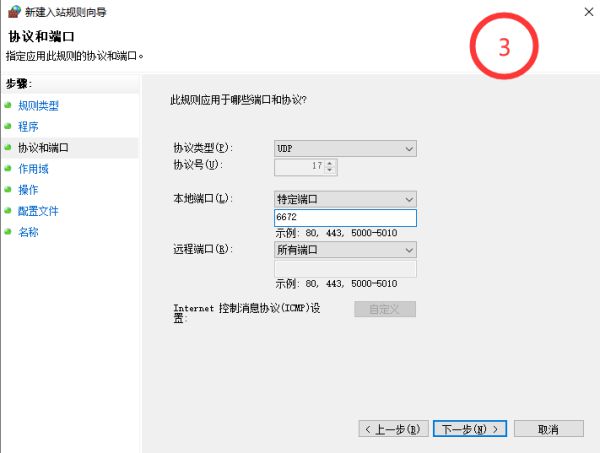The image size is (600, 453).
Task: Click the green bullet beside 规则类型
Action: 8,105
